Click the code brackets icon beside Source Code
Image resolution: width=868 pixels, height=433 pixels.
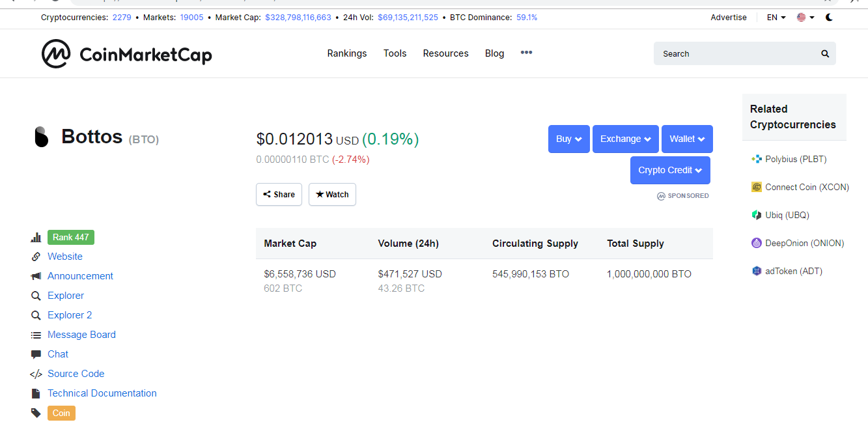tap(36, 374)
